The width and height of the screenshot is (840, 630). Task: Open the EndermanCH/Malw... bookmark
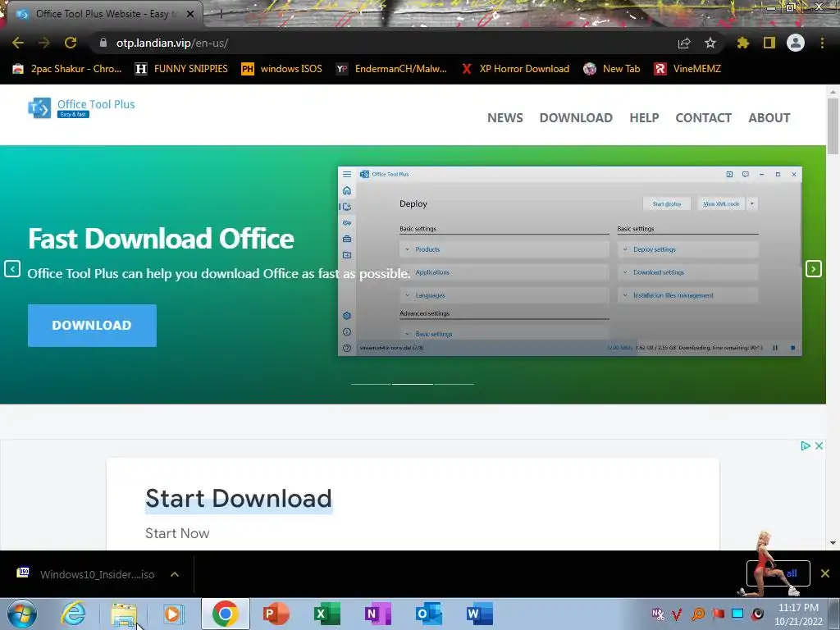coord(391,69)
